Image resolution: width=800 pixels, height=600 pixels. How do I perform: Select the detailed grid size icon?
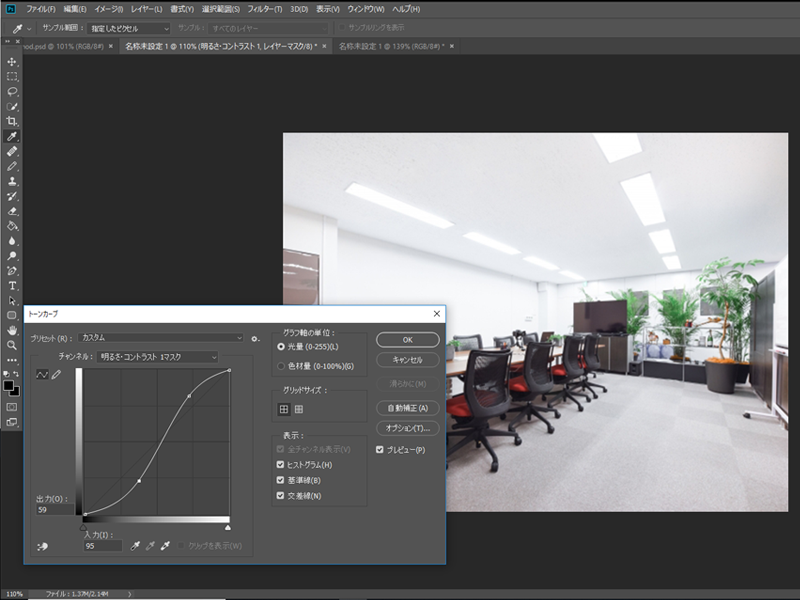(x=298, y=409)
